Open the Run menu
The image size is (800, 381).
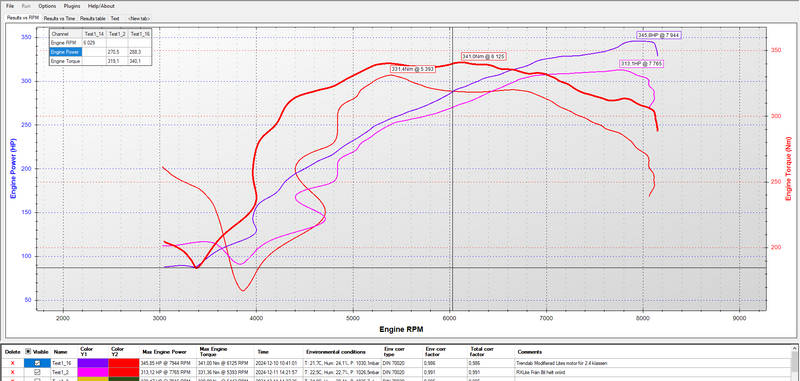[x=26, y=6]
